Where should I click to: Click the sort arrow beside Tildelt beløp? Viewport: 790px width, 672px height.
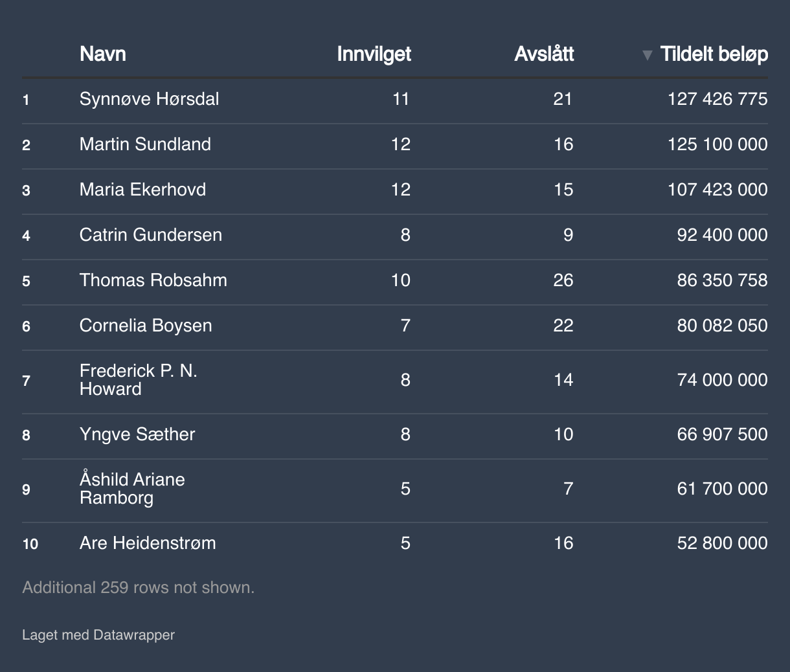coord(647,55)
